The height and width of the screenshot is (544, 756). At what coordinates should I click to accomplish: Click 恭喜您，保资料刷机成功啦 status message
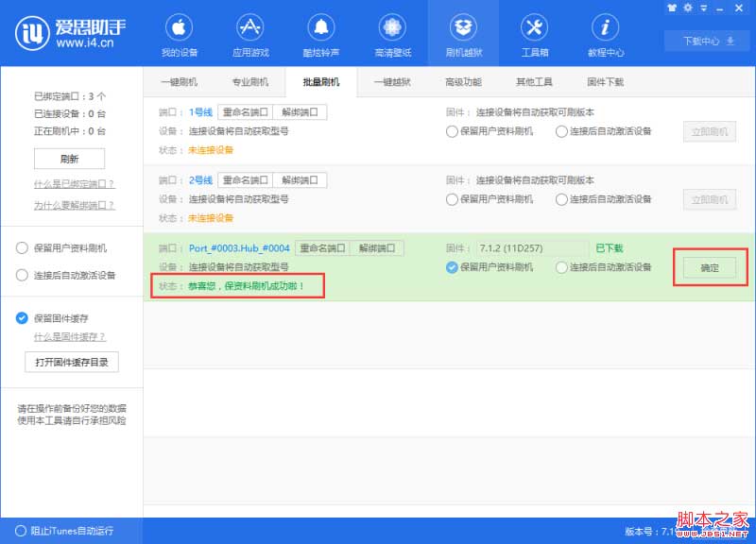pos(247,286)
